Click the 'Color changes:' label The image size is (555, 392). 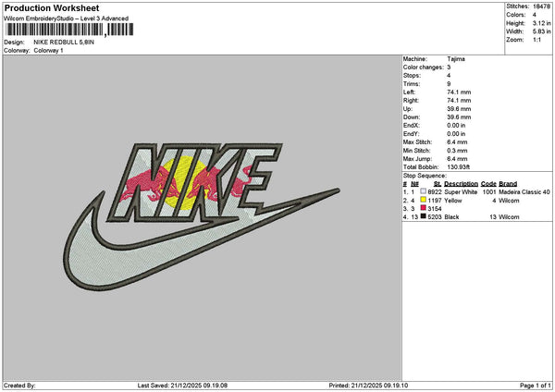[x=424, y=67]
